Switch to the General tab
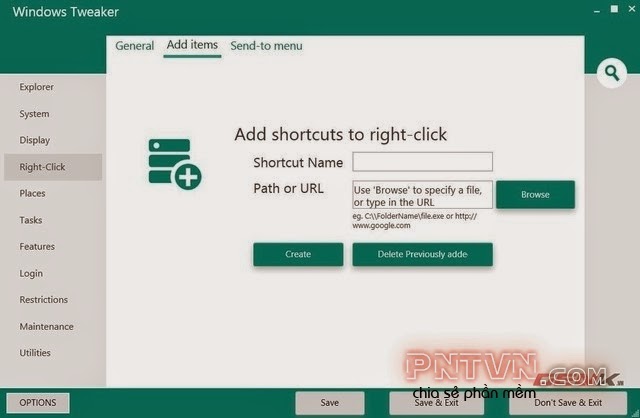 coord(135,46)
